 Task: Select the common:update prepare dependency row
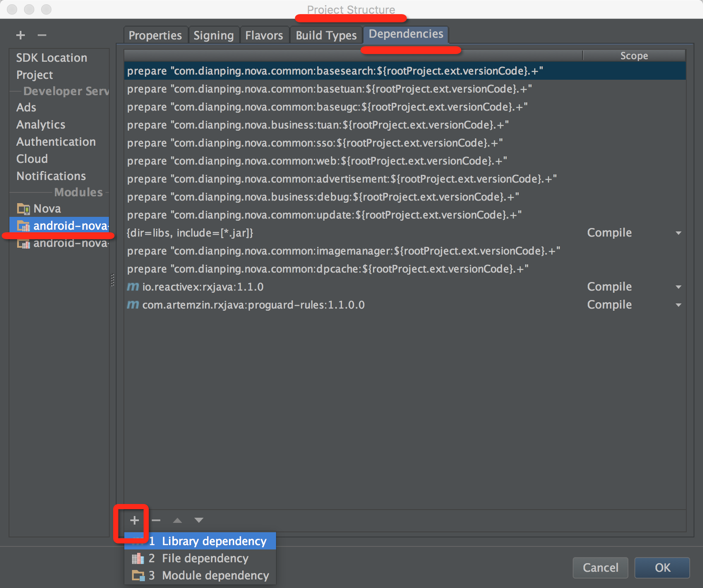point(405,215)
